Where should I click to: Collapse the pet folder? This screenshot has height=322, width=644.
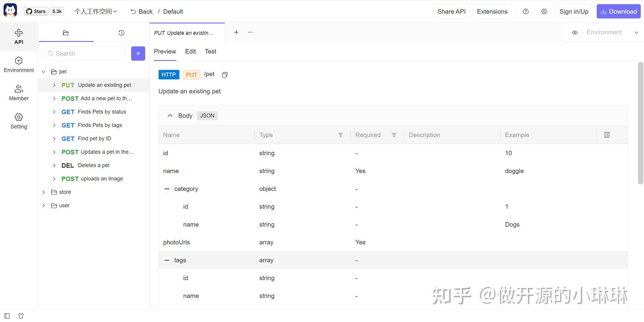tap(44, 72)
